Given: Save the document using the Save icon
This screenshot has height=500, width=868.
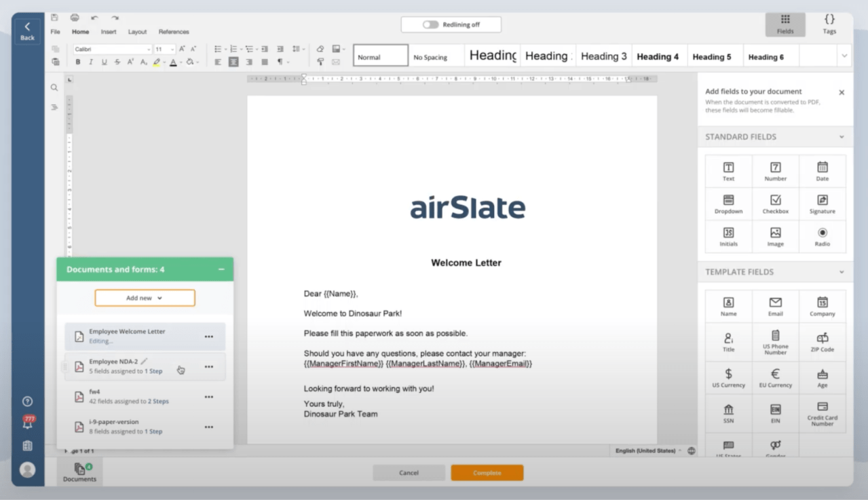Looking at the screenshot, I should click(x=55, y=18).
